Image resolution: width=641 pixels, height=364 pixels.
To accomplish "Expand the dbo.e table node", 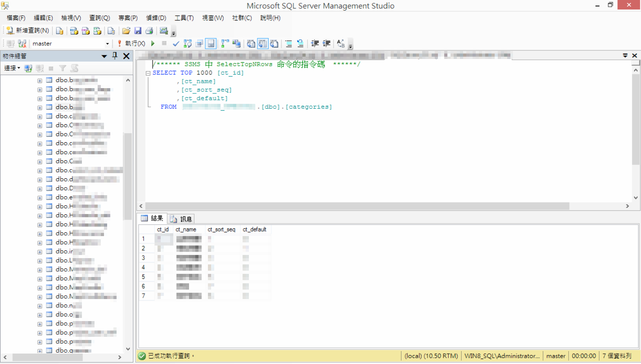I will pos(40,198).
